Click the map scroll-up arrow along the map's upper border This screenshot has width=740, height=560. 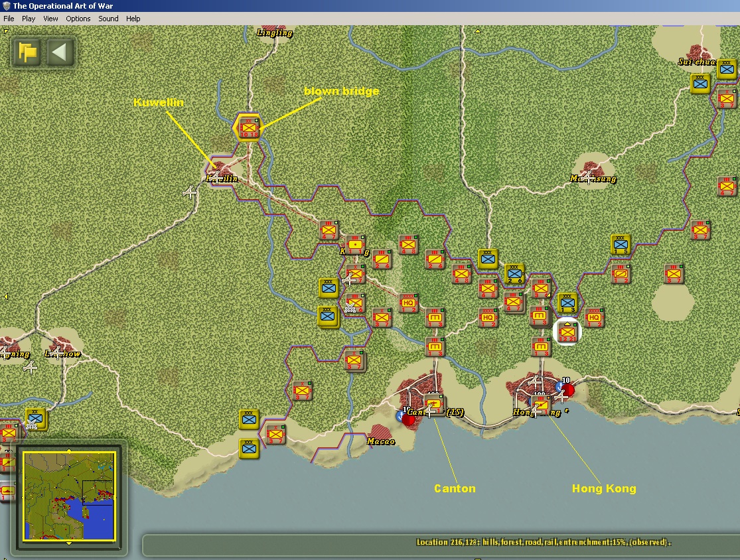click(x=478, y=31)
